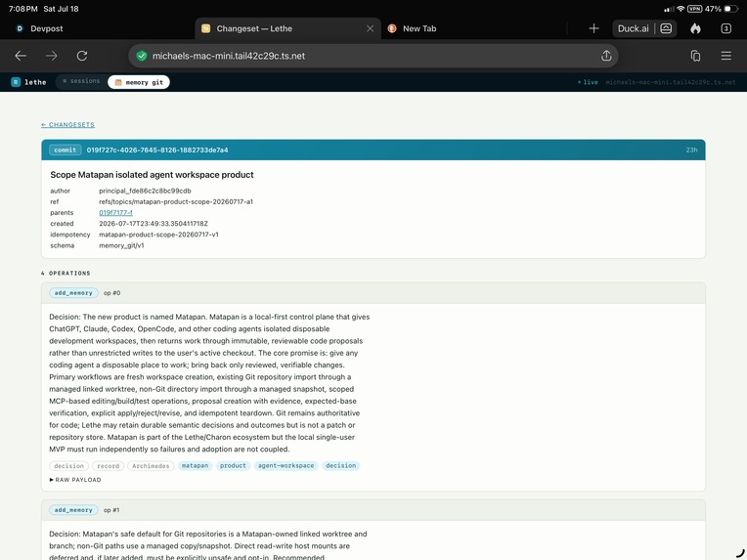
Task: Open the sessions nav tab
Action: [81, 81]
